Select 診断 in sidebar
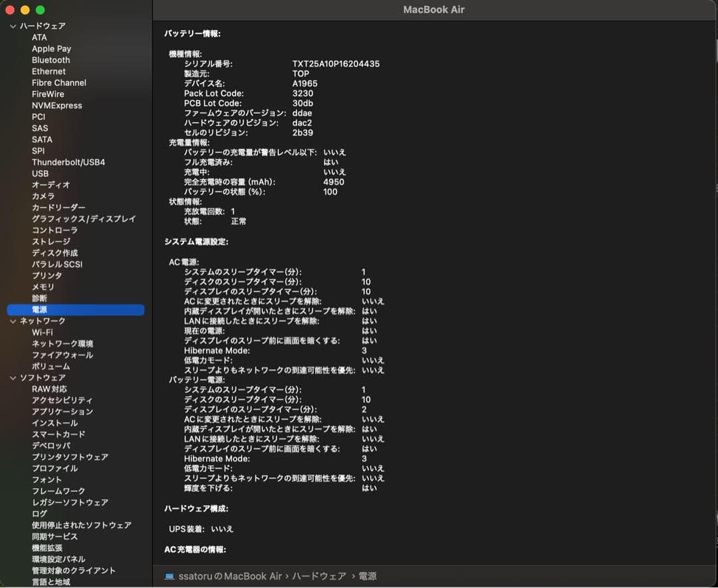 pyautogui.click(x=39, y=299)
